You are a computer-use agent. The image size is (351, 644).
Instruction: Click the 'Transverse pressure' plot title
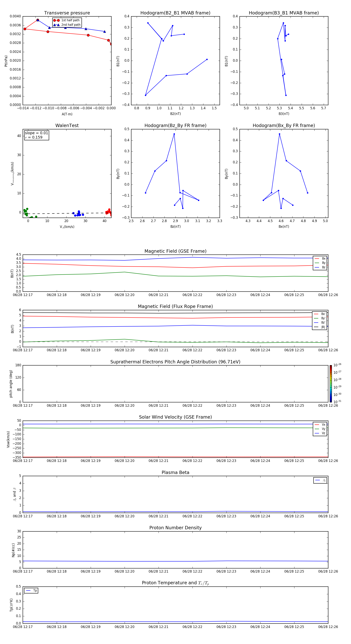click(x=67, y=13)
